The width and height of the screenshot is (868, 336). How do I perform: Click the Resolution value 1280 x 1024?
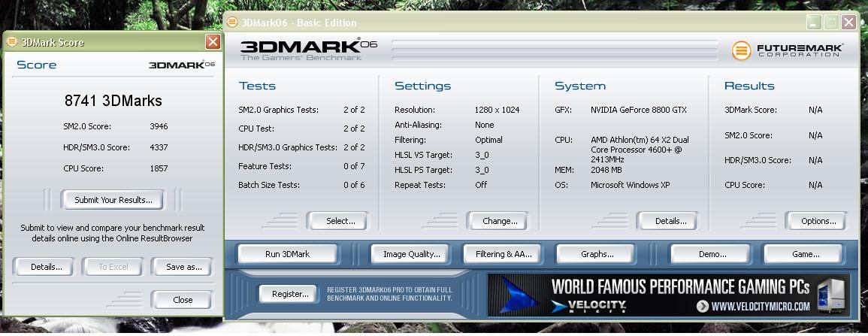[x=497, y=110]
